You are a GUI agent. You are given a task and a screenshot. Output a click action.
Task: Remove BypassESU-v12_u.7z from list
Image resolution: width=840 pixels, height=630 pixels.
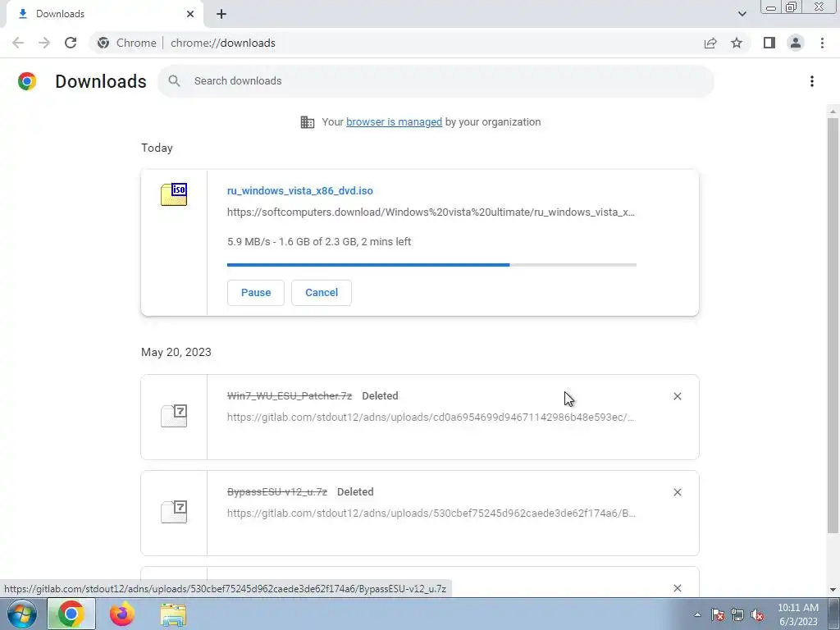(677, 492)
